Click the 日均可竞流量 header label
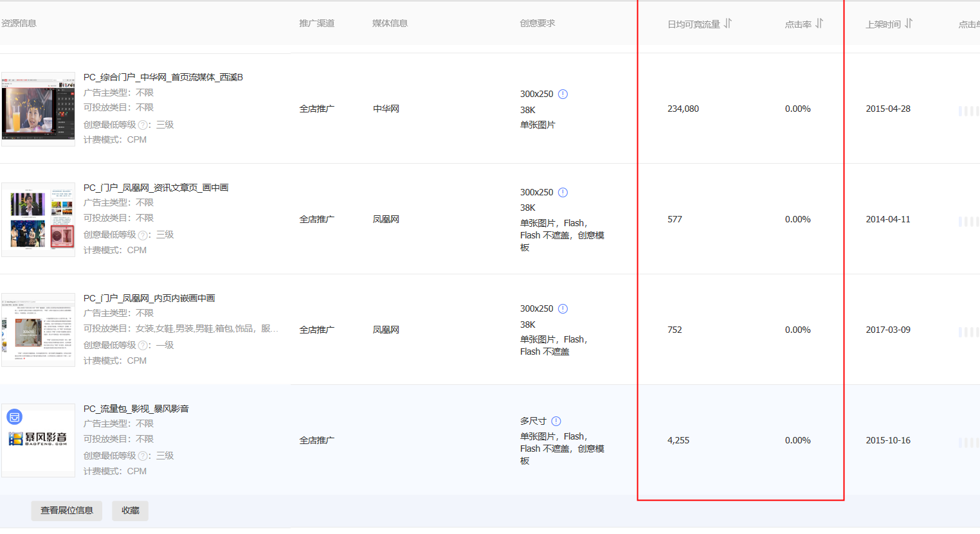Screen dimensions: 980x534 click(x=694, y=24)
